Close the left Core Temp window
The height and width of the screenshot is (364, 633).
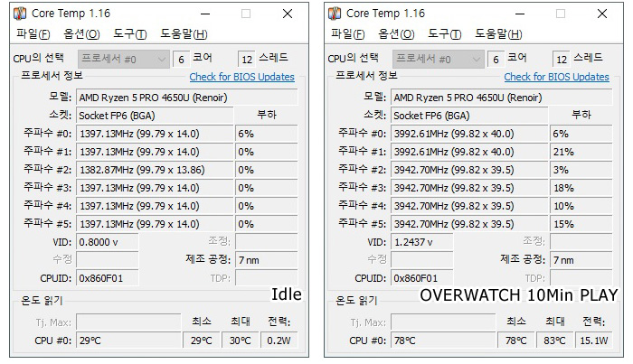(x=288, y=14)
